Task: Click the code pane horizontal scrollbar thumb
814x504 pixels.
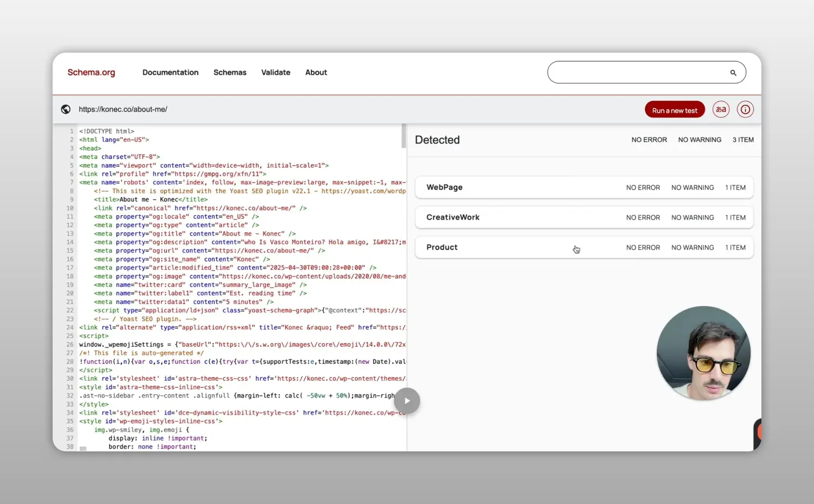Action: point(83,449)
